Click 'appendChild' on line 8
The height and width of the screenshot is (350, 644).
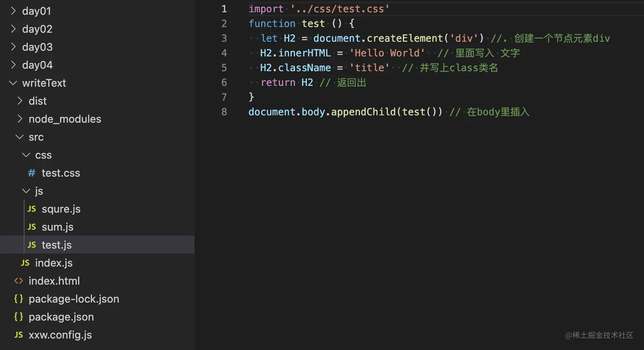363,112
